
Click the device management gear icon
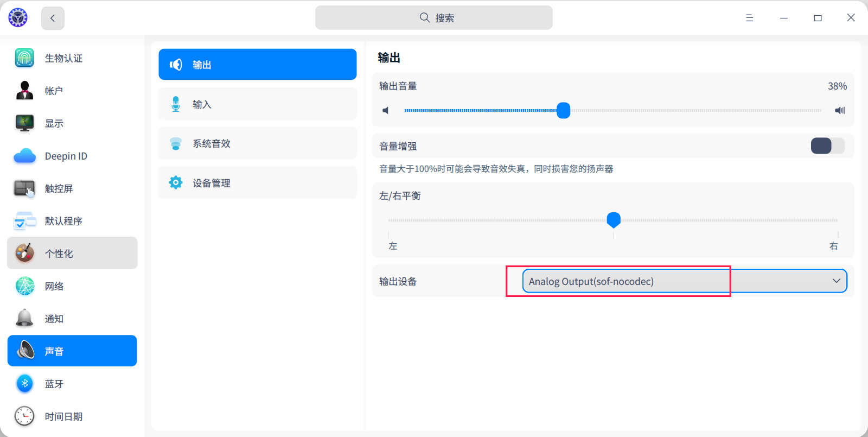[176, 182]
